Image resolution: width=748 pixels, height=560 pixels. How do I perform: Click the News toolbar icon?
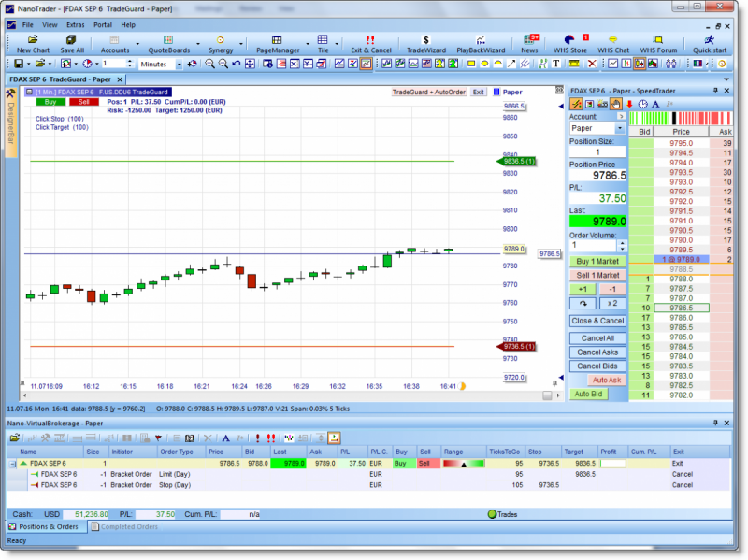529,44
